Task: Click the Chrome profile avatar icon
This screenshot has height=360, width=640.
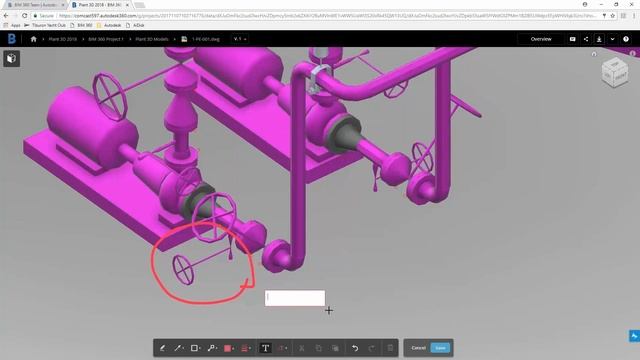Action: pos(585,4)
